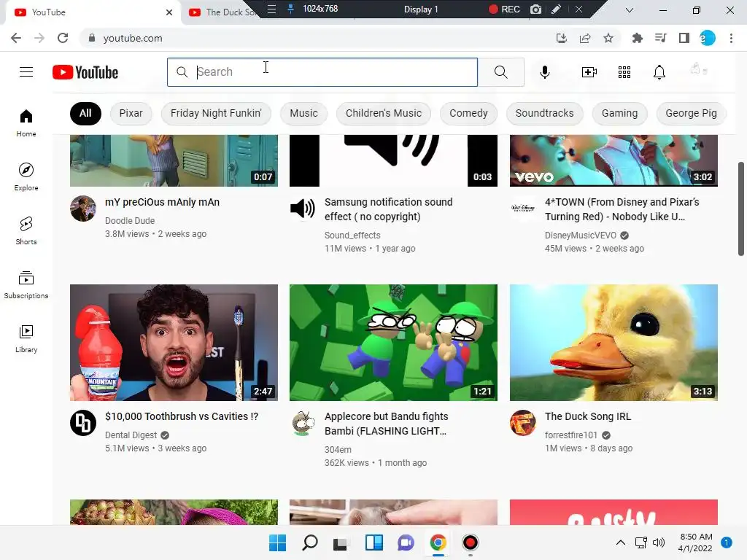
Task: Click the browser back arrow
Action: pos(16,38)
